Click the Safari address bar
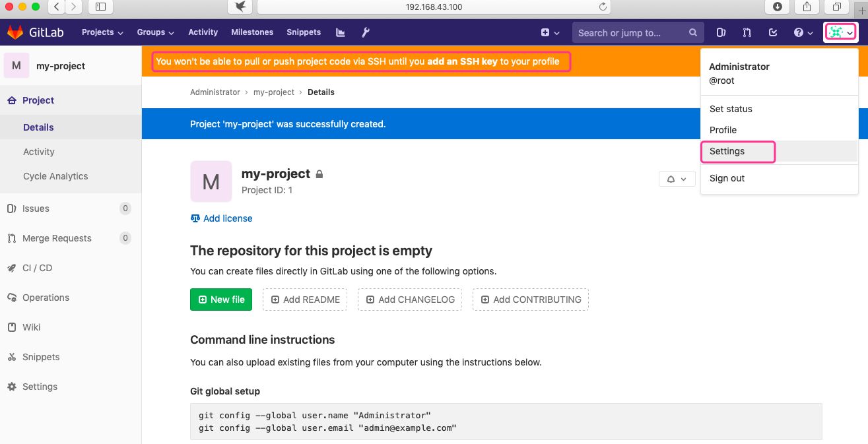Viewport: 868px width, 444px height. (x=434, y=7)
